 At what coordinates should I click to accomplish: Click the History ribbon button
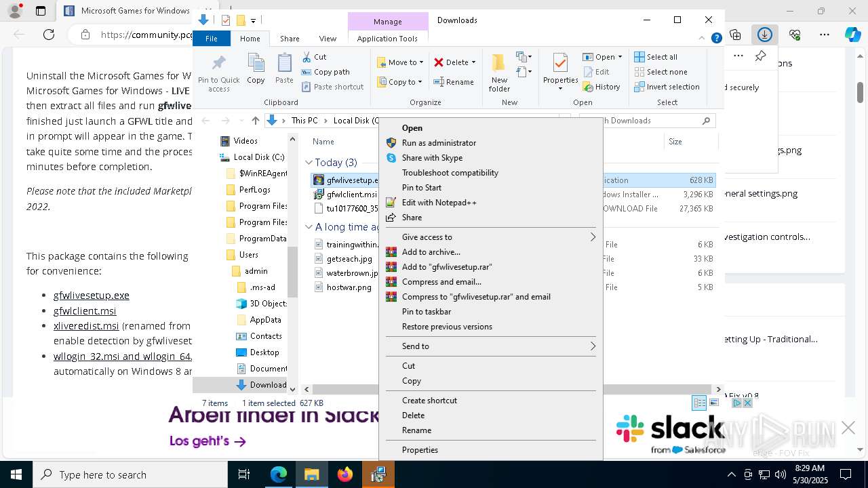coord(601,87)
